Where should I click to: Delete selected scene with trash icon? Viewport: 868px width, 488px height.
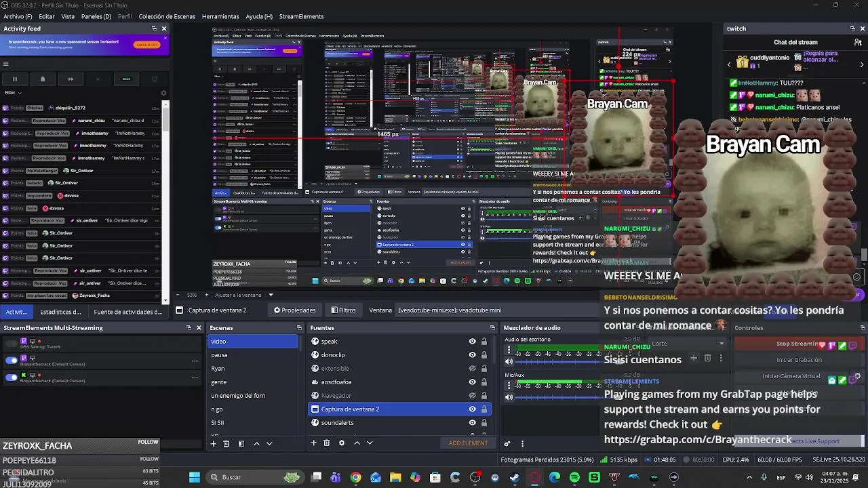tap(226, 443)
